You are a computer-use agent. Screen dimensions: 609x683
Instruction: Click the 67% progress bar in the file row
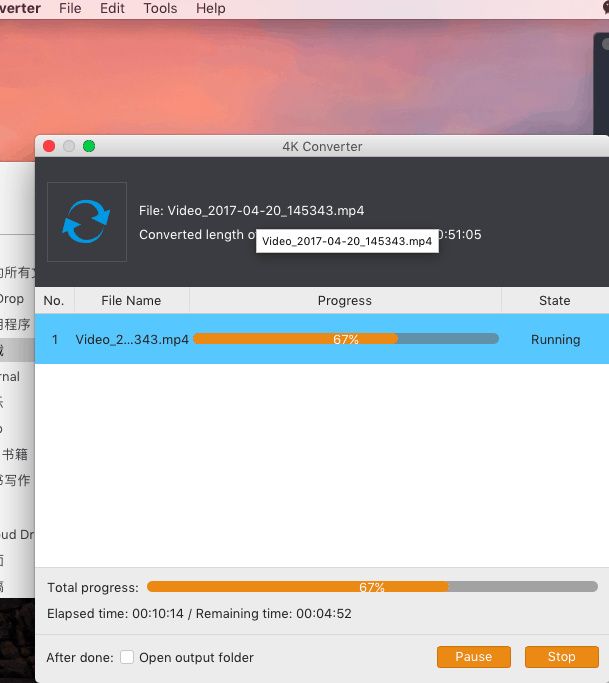[346, 339]
